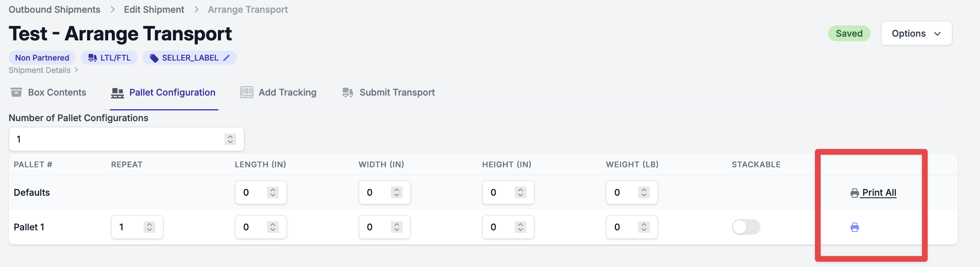
Task: Click the Pallet Configuration pallet icon
Action: (117, 93)
